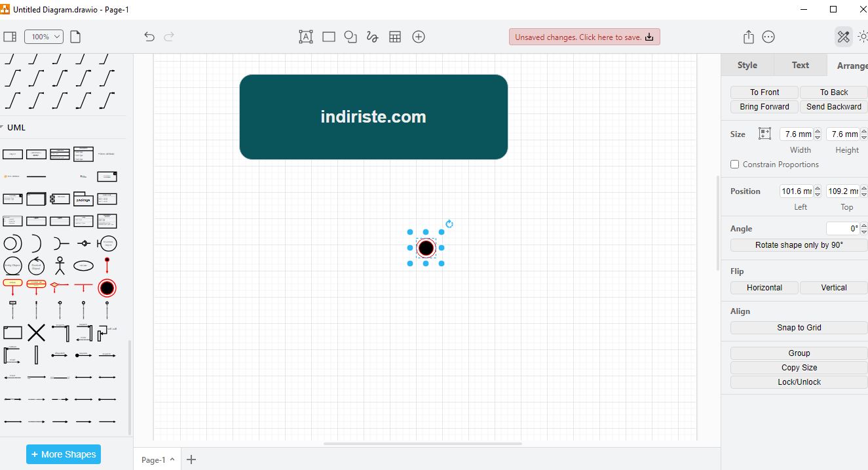The height and width of the screenshot is (470, 868).
Task: Click the Lock/Unlock button
Action: pos(799,382)
